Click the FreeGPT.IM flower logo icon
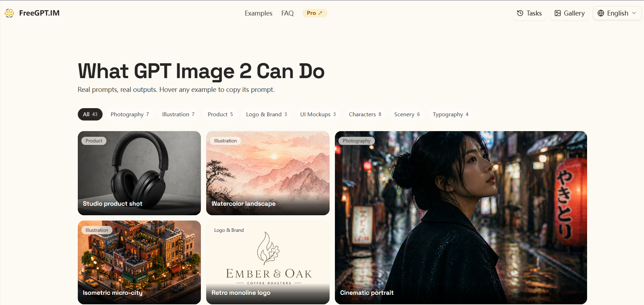The width and height of the screenshot is (644, 305). 9,13
